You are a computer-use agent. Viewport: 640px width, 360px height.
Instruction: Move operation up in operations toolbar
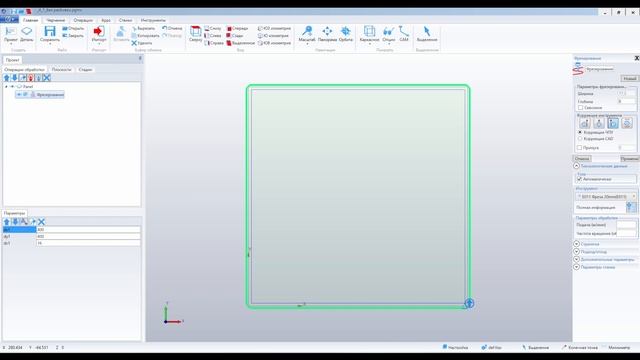tap(7, 78)
